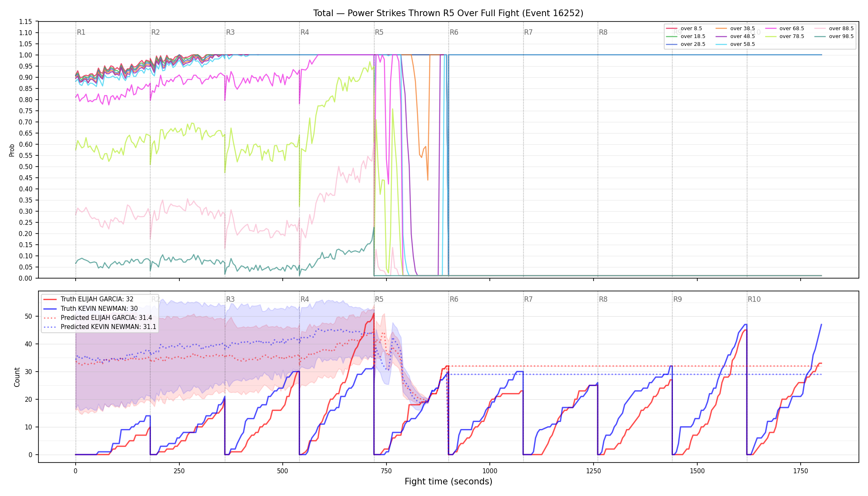
Task: Click the 40 tick on the Count axis
Action: (29, 344)
